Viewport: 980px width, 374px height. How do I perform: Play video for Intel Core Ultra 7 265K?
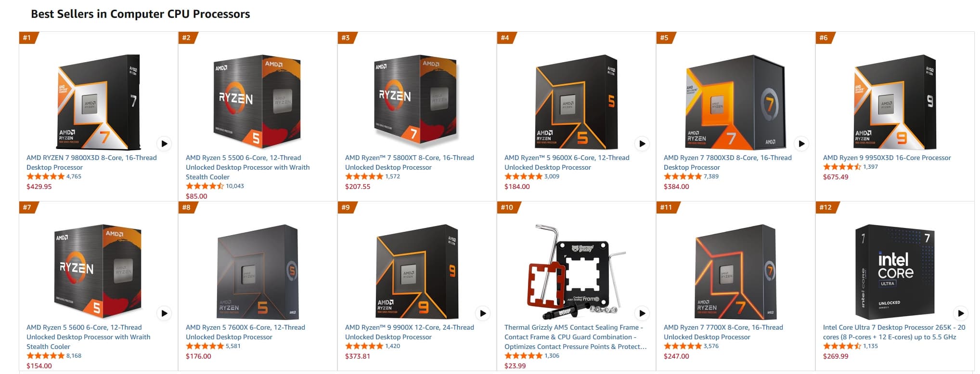pos(961,313)
